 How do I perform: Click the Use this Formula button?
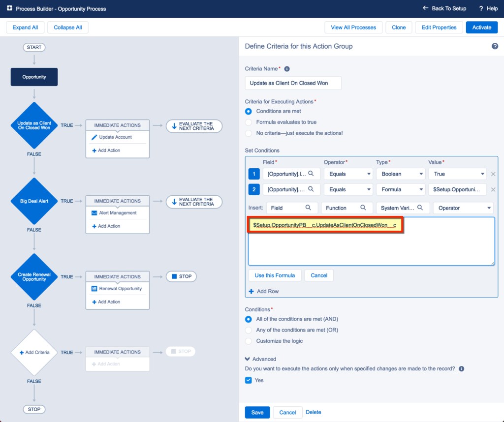(x=275, y=275)
